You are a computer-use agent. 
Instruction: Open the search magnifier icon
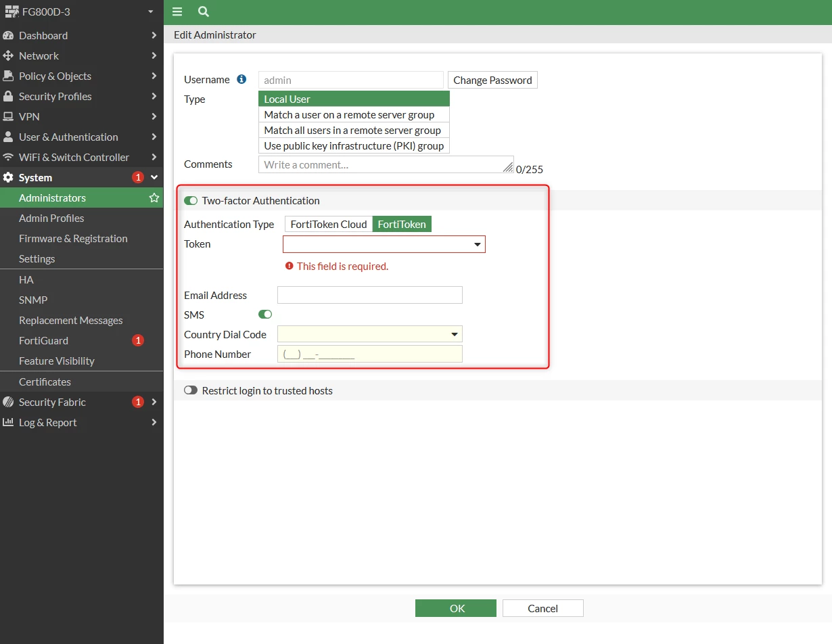tap(203, 11)
